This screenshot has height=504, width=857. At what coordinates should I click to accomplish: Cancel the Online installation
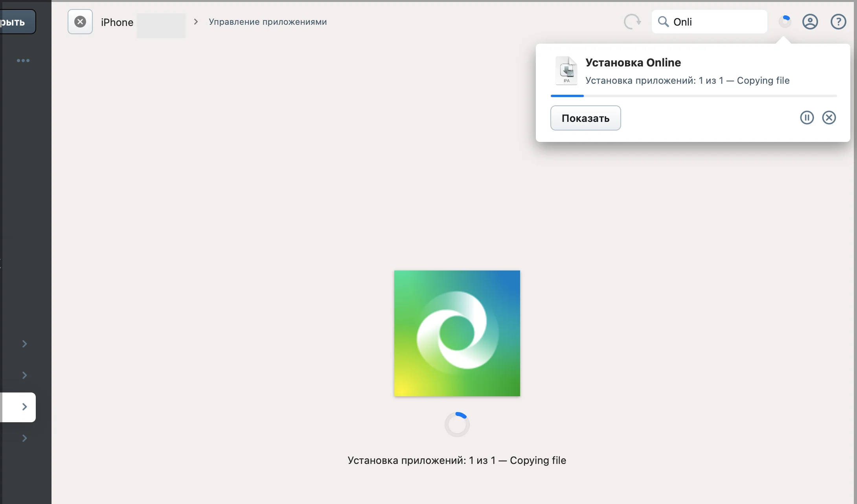pyautogui.click(x=829, y=118)
